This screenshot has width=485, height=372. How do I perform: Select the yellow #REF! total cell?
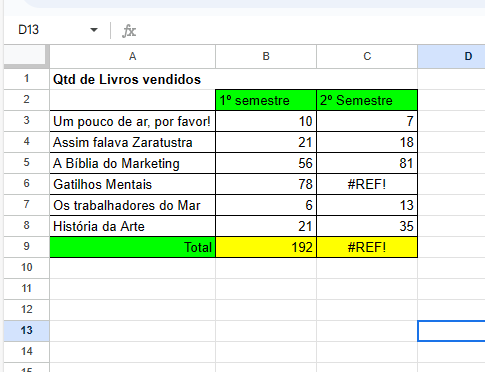367,247
